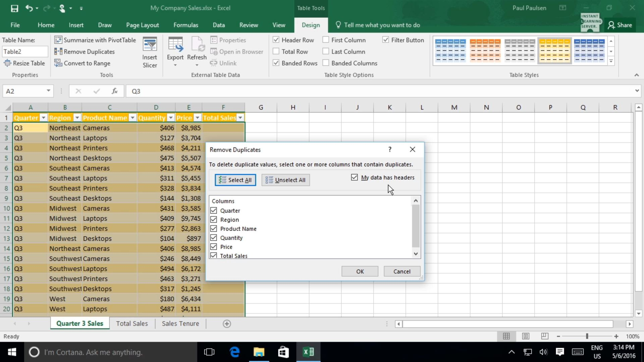The height and width of the screenshot is (362, 644).
Task: Open the Properties panel icon
Action: (x=213, y=40)
